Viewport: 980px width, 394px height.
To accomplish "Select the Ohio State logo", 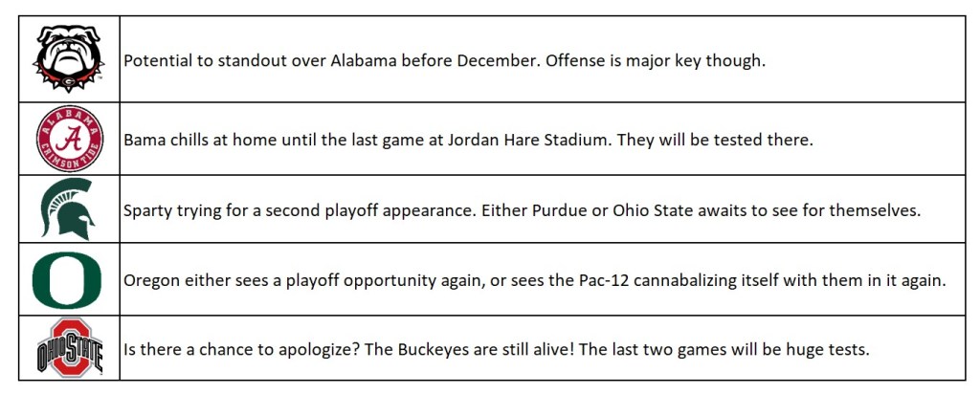I will click(68, 348).
